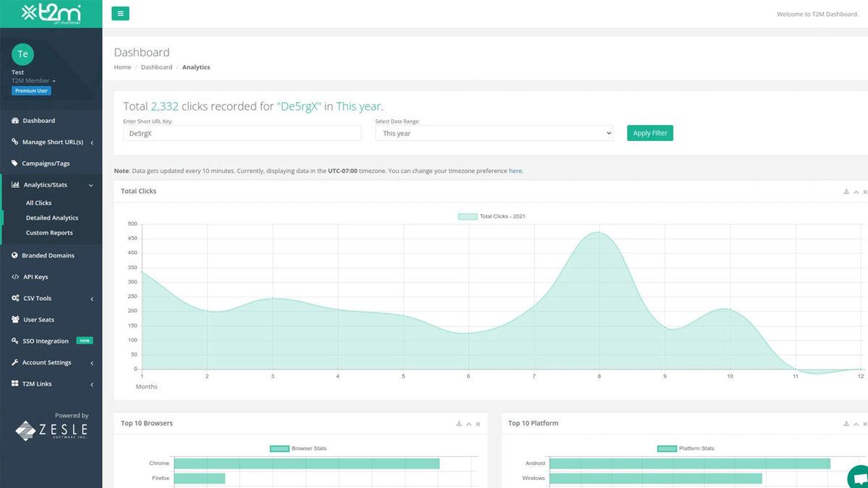
Task: Expand the Manage Short URL(s) submenu
Action: point(53,142)
